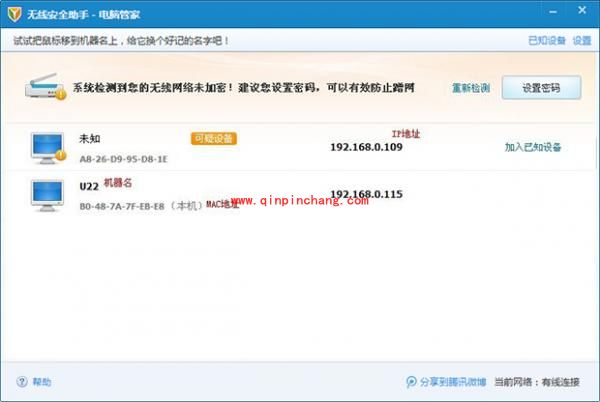This screenshot has height=402, width=600.
Task: Click the 设置密码 button
Action: [541, 88]
